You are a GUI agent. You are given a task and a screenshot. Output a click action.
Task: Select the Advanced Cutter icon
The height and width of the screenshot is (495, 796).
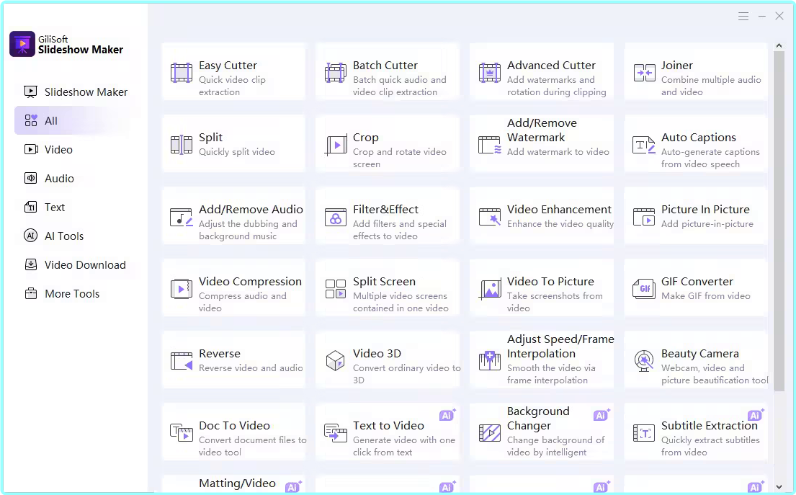click(489, 73)
